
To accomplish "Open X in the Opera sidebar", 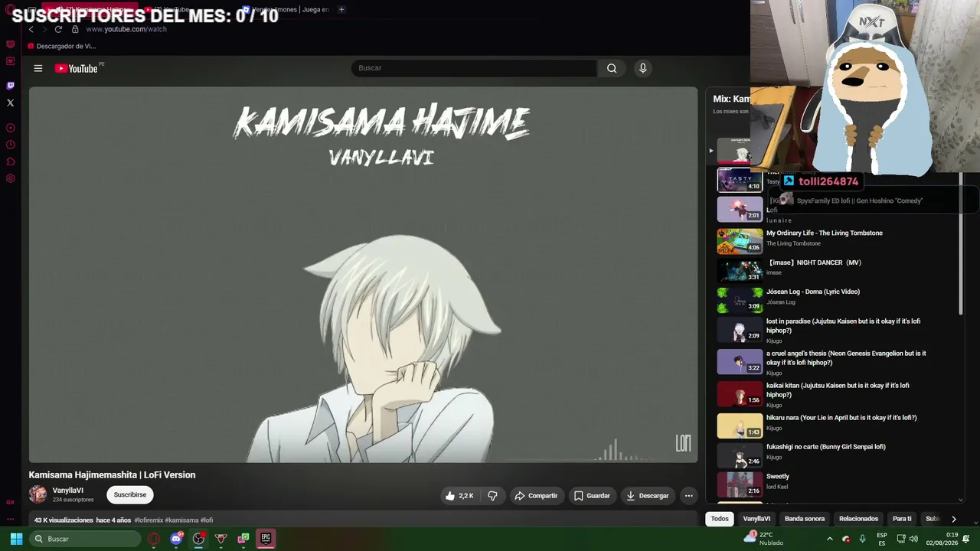I will coord(10,103).
